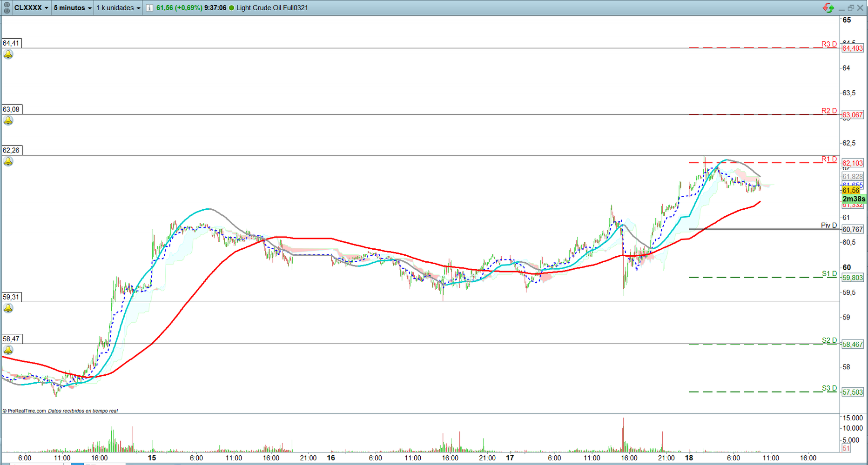Click the S1 D support label

(x=828, y=273)
